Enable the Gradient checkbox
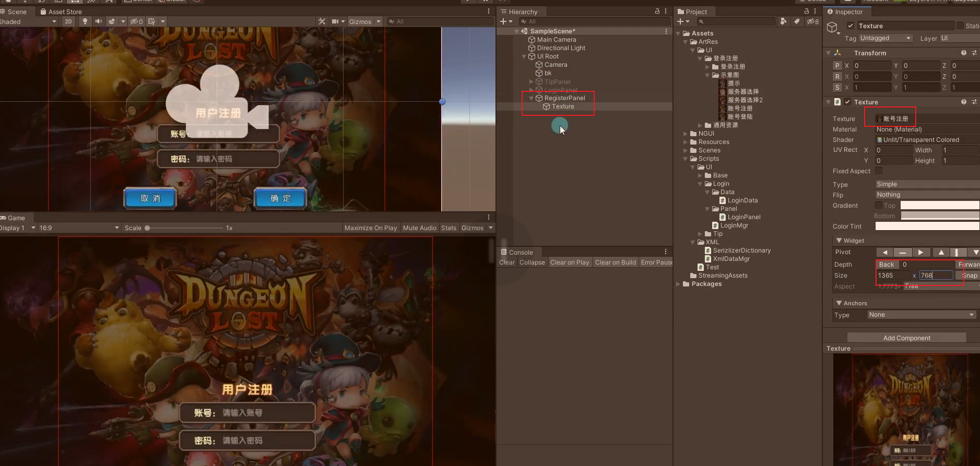980x466 pixels. (x=879, y=206)
